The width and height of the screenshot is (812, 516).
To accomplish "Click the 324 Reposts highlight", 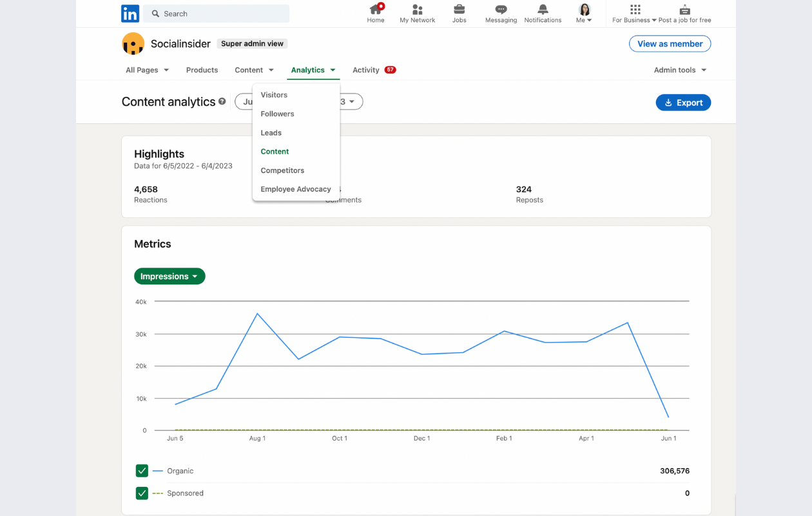I will point(530,194).
